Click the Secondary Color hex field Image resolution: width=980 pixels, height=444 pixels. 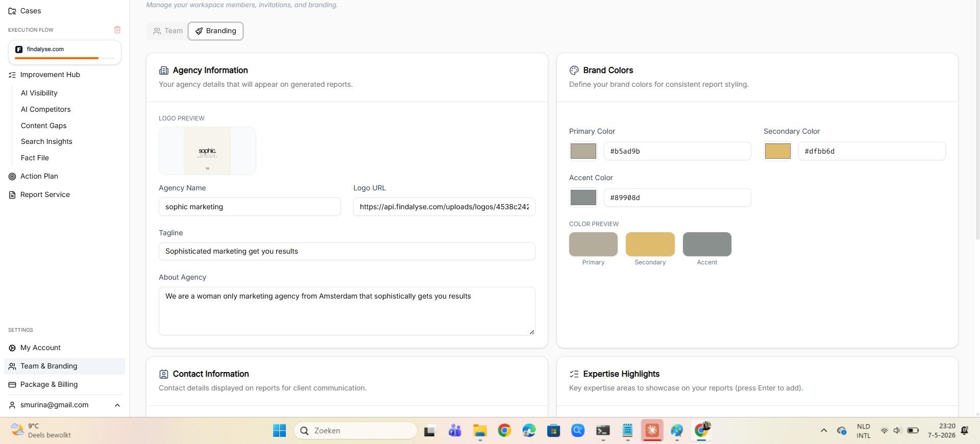(872, 151)
